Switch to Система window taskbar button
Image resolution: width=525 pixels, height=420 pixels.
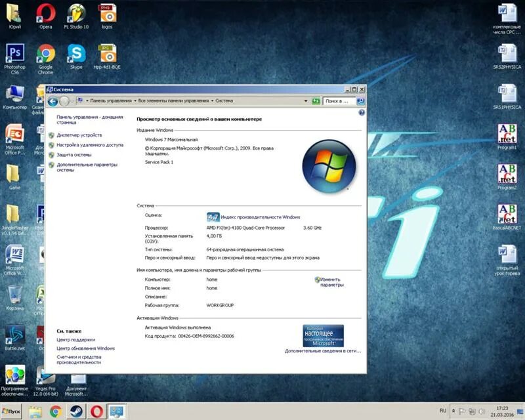117,411
